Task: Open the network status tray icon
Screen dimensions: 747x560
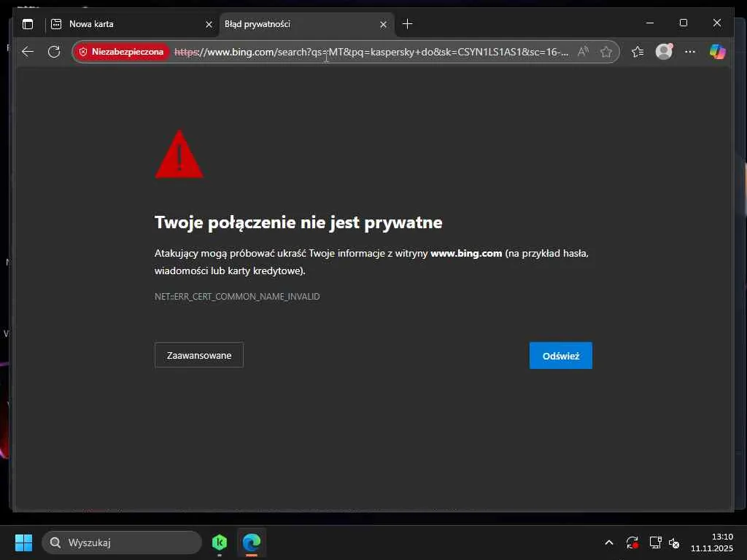Action: [x=656, y=542]
